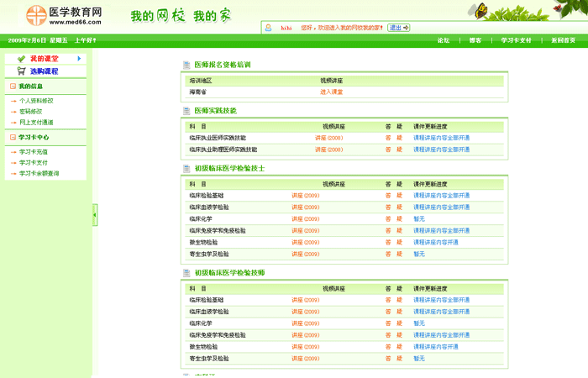Collapse the left sidebar with the green handle
The image size is (588, 378).
pos(95,215)
